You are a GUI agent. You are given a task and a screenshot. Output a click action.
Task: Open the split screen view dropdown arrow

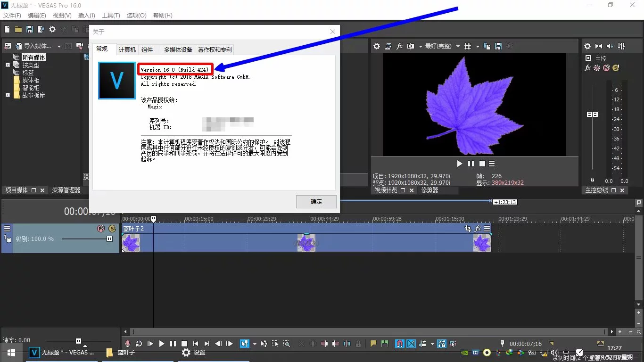(x=420, y=46)
